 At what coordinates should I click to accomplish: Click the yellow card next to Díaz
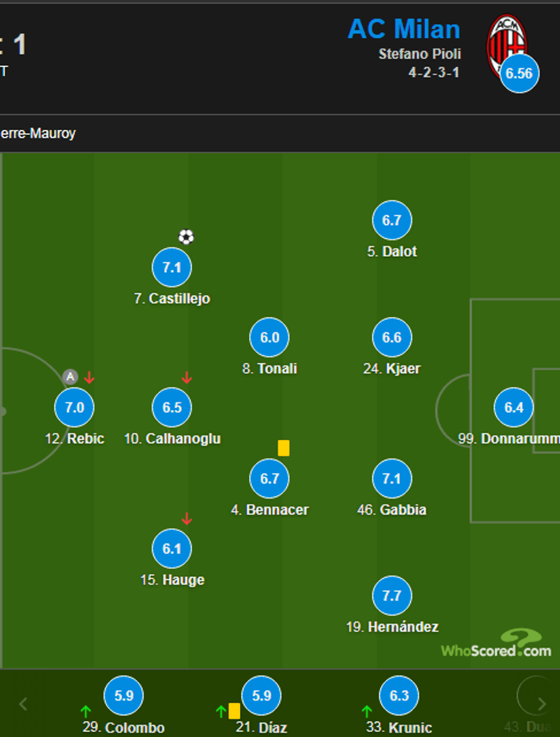coord(234,711)
